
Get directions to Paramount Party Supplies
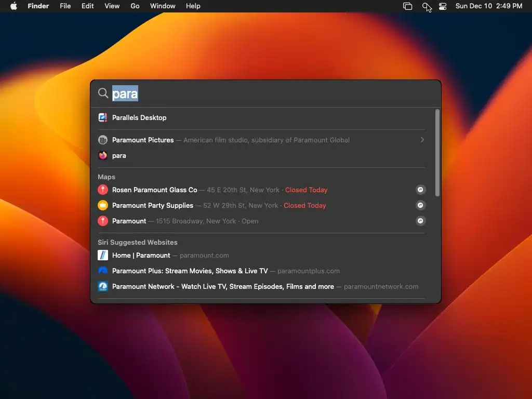pos(420,205)
